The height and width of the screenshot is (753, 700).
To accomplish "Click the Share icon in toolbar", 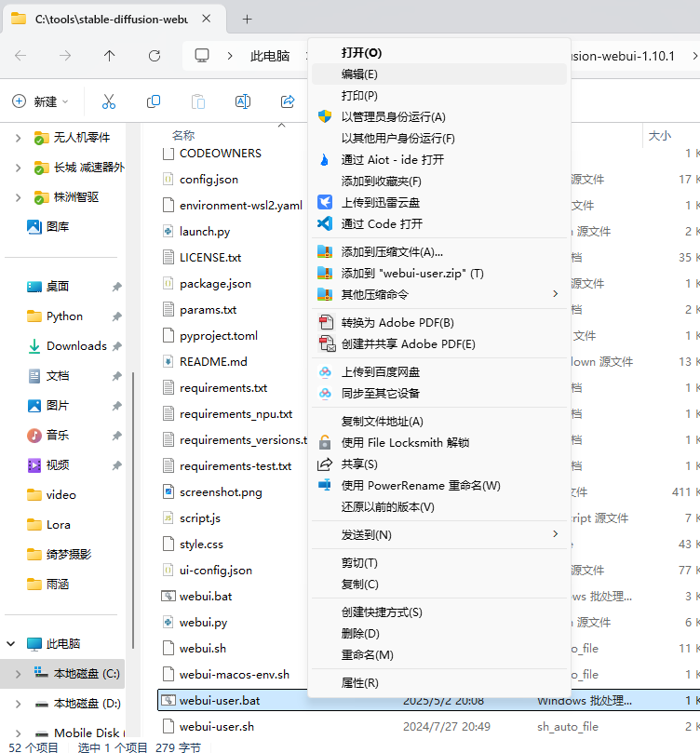I will pos(287,101).
